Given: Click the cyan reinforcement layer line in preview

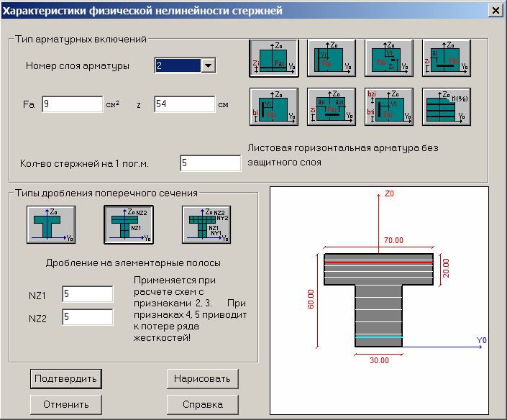Looking at the screenshot, I should tap(379, 337).
